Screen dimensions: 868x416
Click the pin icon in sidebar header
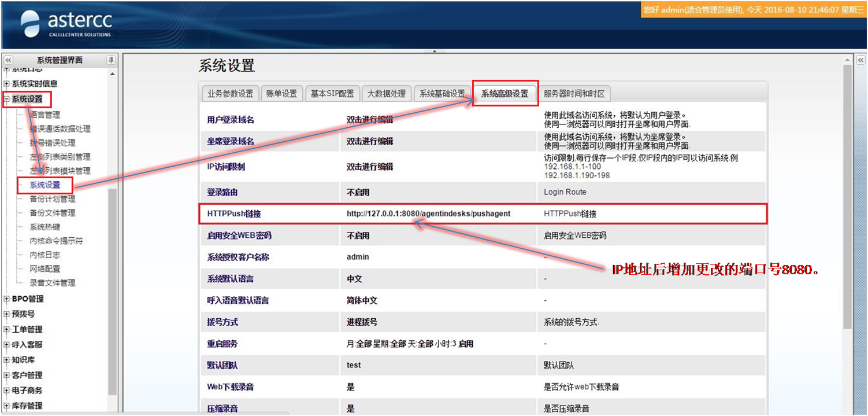point(111,60)
